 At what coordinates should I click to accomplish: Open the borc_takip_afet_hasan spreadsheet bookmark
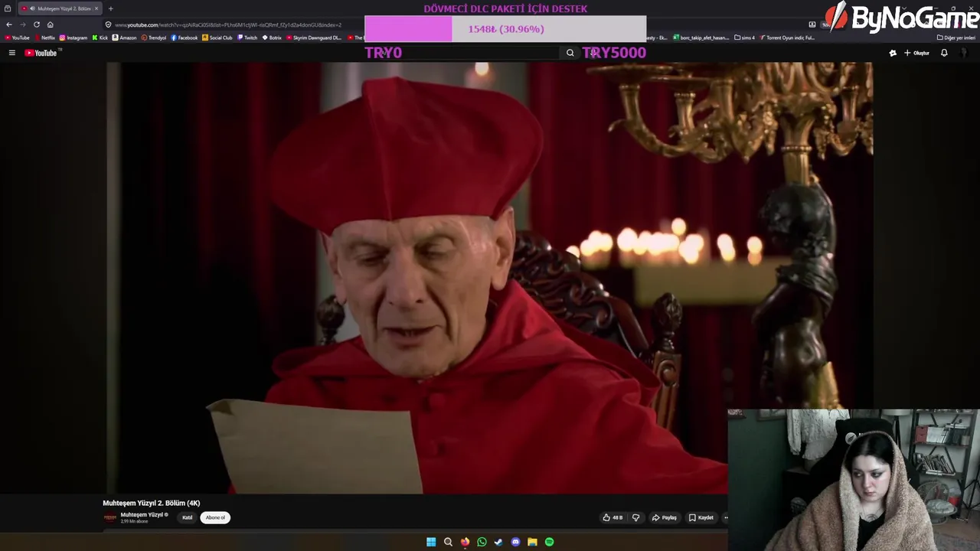point(701,37)
